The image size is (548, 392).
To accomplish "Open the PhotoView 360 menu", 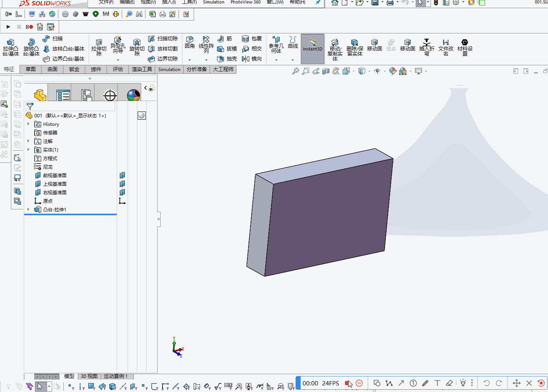I will pyautogui.click(x=245, y=2).
